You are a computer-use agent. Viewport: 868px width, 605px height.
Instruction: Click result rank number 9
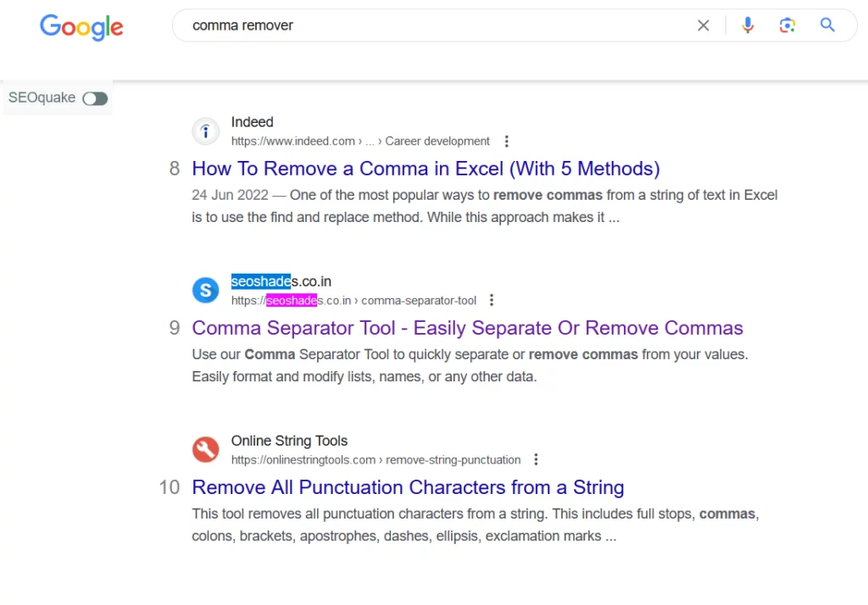tap(175, 328)
